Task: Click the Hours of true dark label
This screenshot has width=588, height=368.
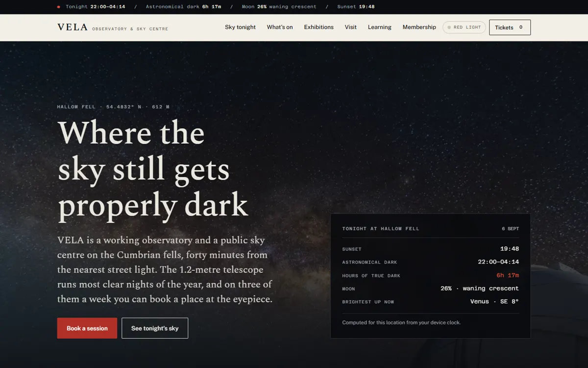Action: point(371,276)
